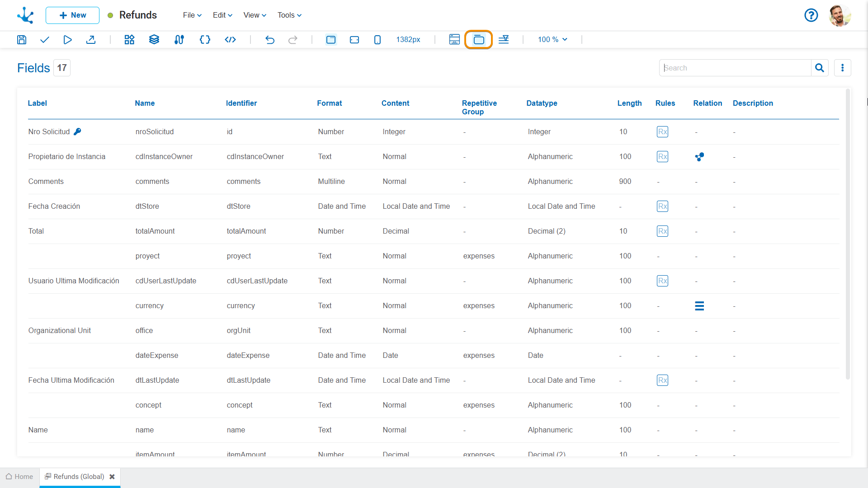Image resolution: width=868 pixels, height=488 pixels.
Task: Click the relation icon for Propietario de Instancia
Action: coord(699,157)
